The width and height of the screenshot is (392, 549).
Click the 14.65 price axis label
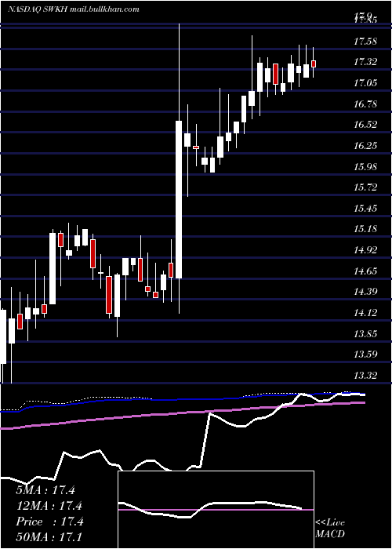pyautogui.click(x=366, y=271)
